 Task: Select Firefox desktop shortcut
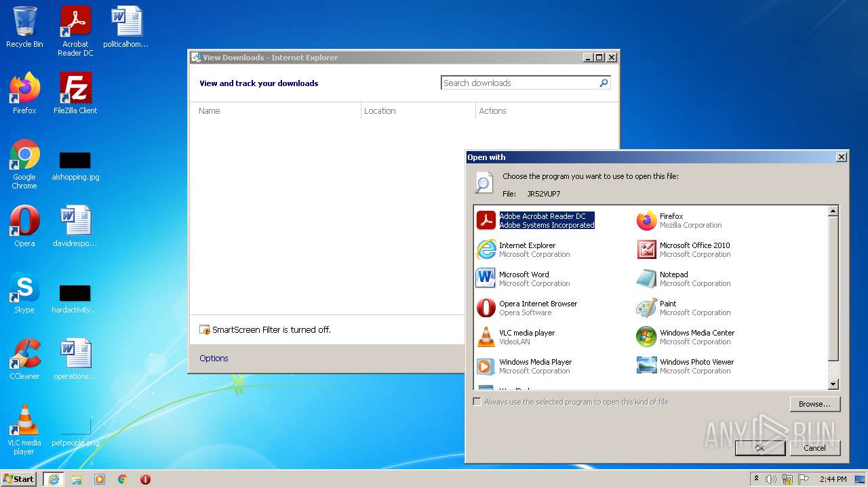[24, 94]
